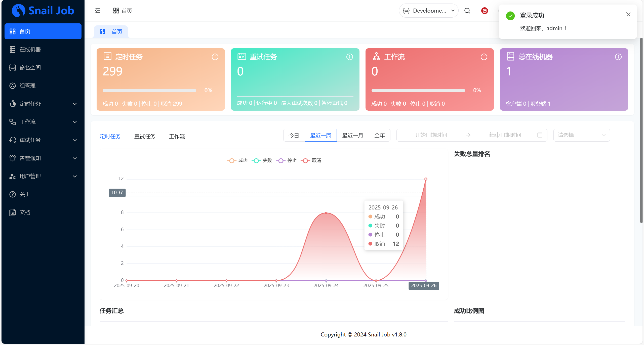The height and width of the screenshot is (345, 644).
Task: Click info icon on 重试任务 card
Action: (350, 57)
